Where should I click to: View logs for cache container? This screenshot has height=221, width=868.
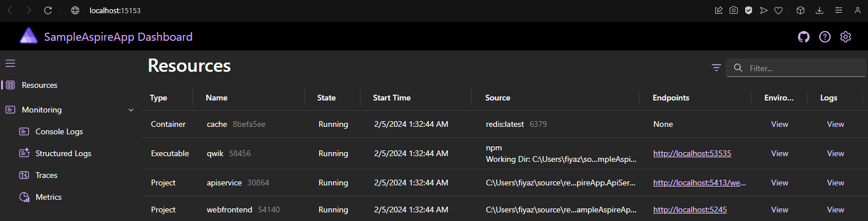pos(835,124)
